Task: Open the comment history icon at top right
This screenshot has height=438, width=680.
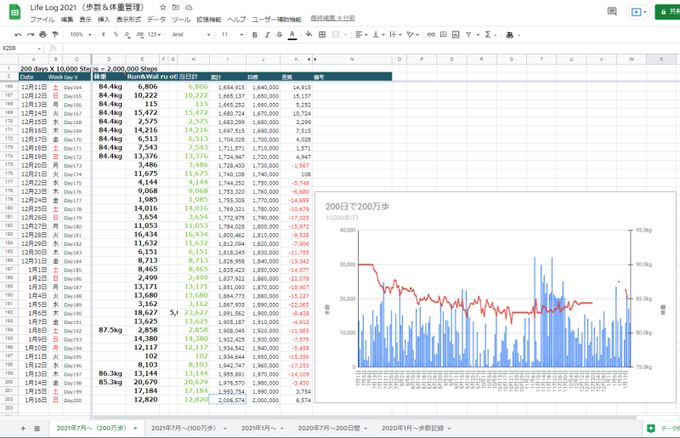Action: (x=612, y=12)
